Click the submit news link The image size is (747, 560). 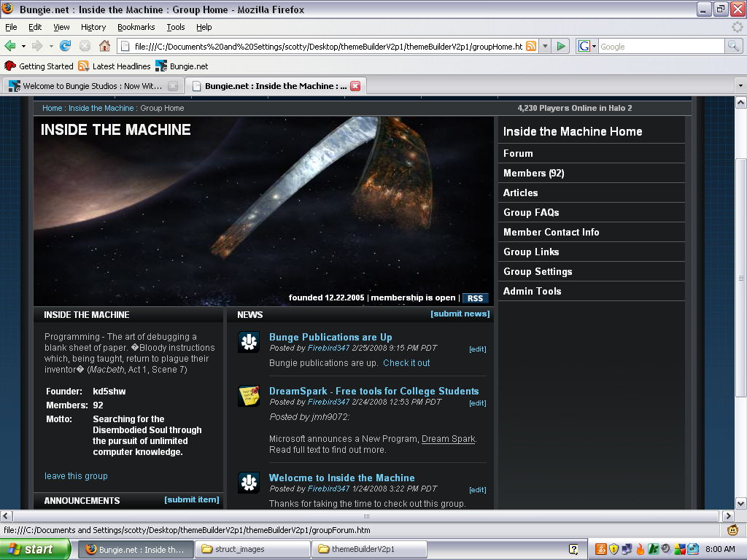[x=460, y=314]
